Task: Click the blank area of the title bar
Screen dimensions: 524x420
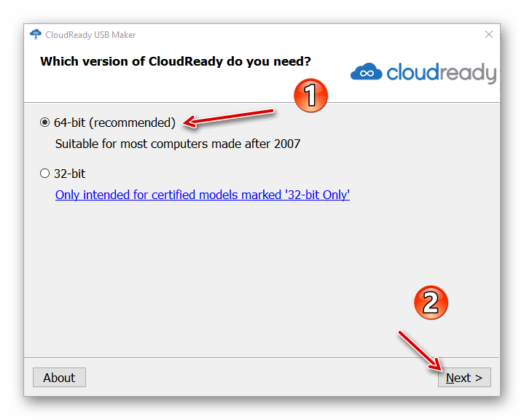Action: click(x=292, y=34)
